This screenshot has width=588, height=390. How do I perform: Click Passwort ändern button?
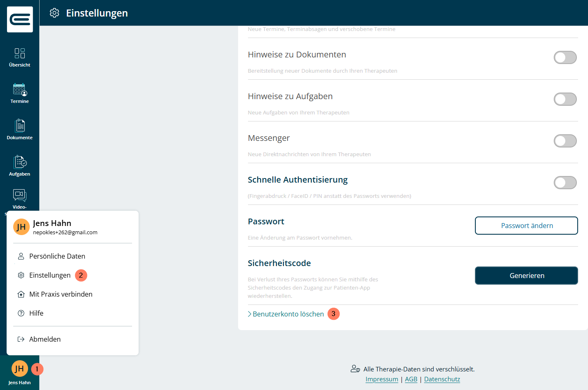[527, 226]
